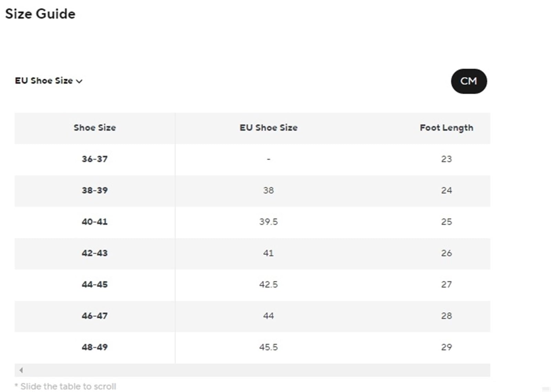Toggle the CM unit button
Viewport: 551px width, 392px height.
coord(469,81)
